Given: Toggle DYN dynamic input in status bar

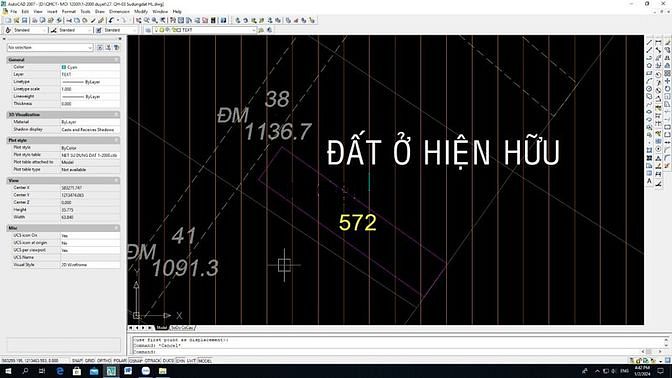Looking at the screenshot, I should [180, 361].
